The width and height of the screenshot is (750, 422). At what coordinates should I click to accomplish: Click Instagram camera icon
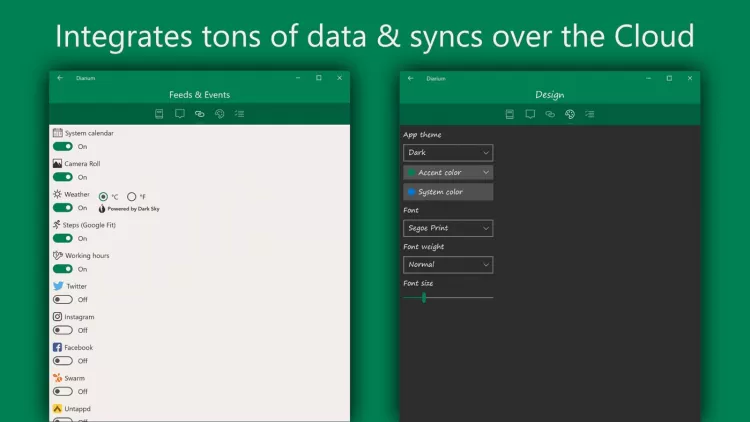(x=57, y=316)
